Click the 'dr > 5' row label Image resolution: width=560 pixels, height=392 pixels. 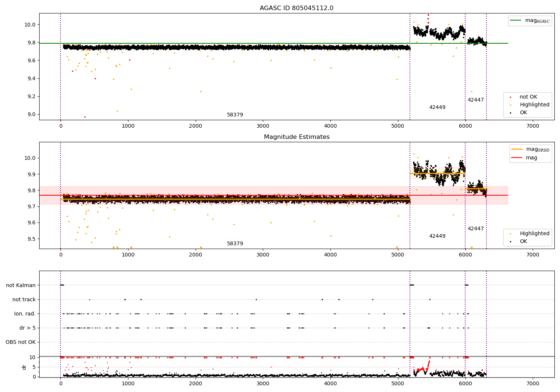point(28,328)
